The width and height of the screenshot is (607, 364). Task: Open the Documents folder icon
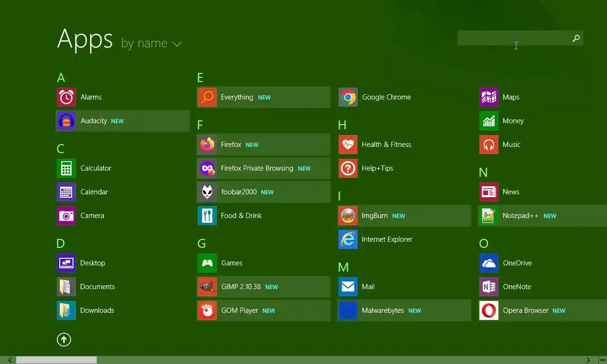(x=66, y=287)
